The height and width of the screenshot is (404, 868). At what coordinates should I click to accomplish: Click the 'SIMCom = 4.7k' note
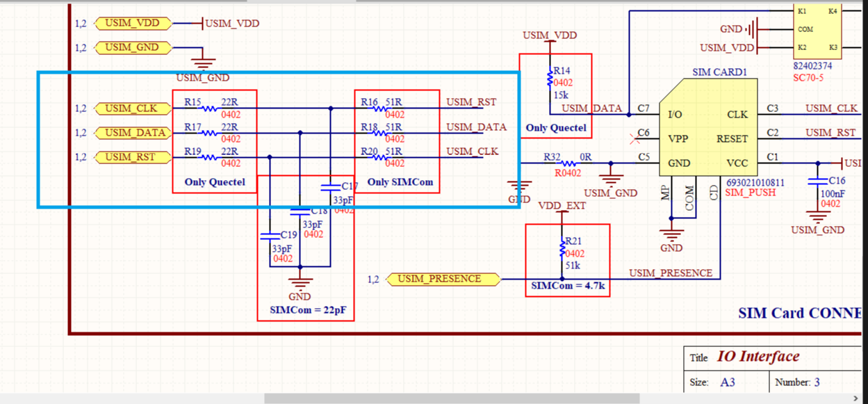tap(566, 286)
